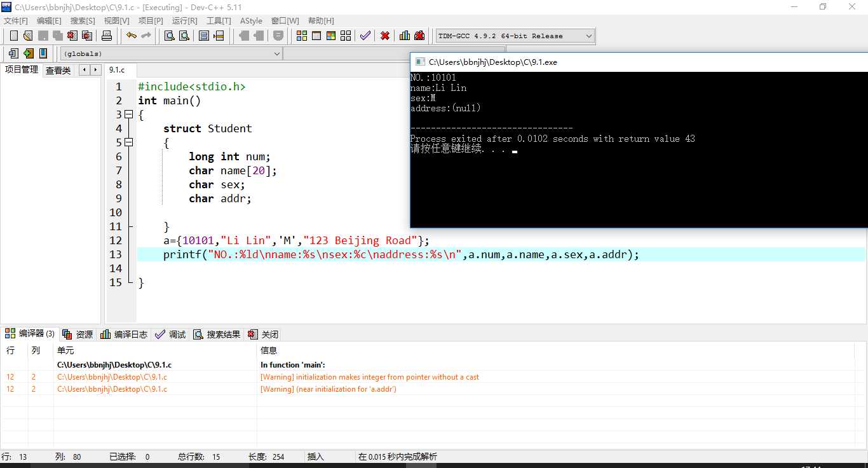Click the Delete Profiling Information icon
This screenshot has width=868, height=468.
point(419,36)
